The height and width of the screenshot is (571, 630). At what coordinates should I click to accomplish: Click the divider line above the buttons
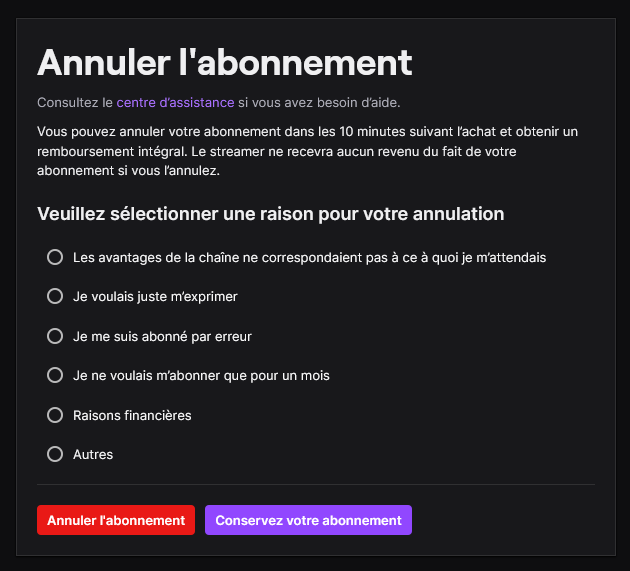[315, 484]
